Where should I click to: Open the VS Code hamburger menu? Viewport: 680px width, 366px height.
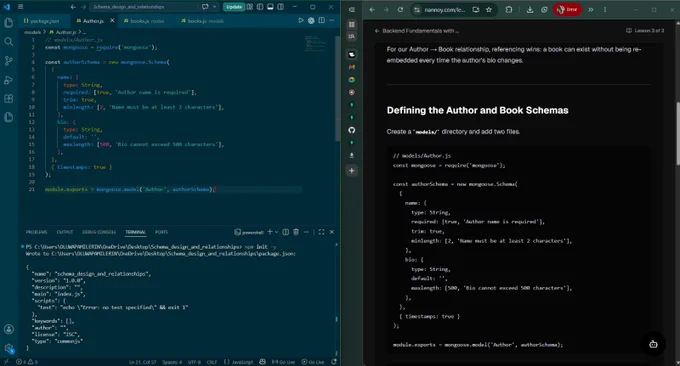pyautogui.click(x=20, y=7)
